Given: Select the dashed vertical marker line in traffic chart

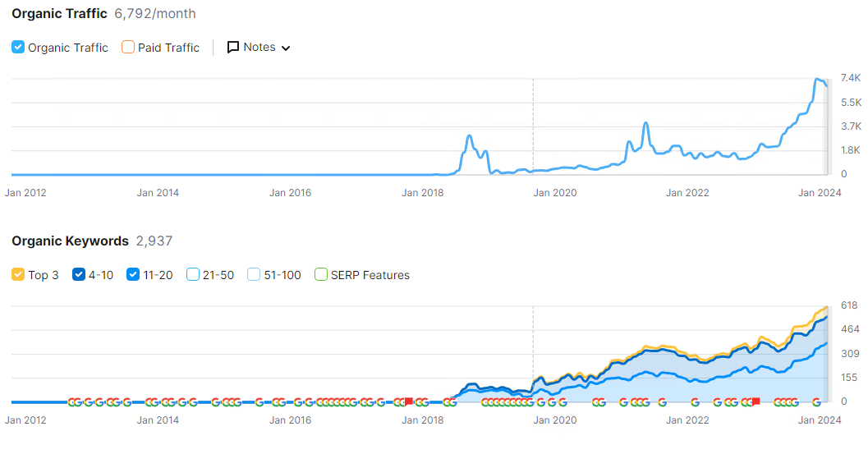Looking at the screenshot, I should point(533,126).
